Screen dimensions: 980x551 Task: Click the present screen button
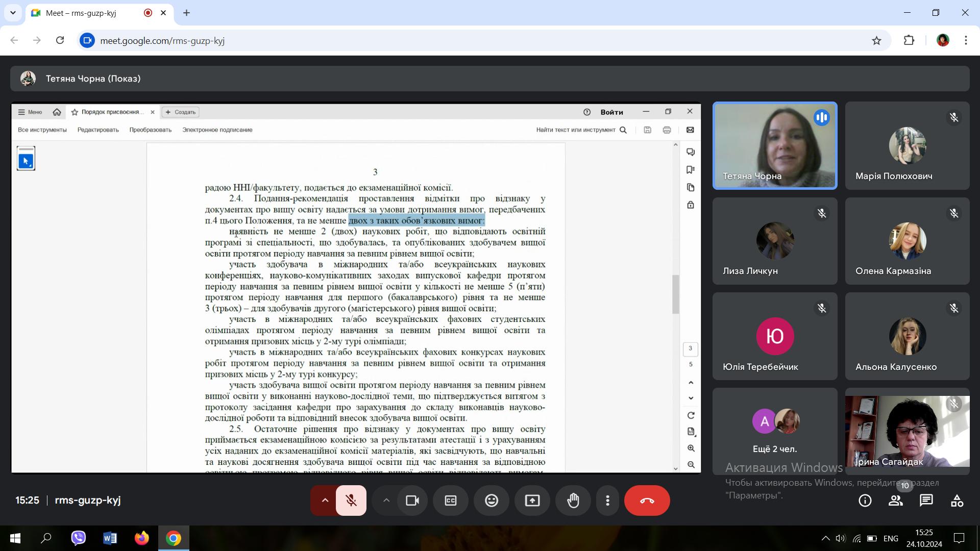[532, 500]
